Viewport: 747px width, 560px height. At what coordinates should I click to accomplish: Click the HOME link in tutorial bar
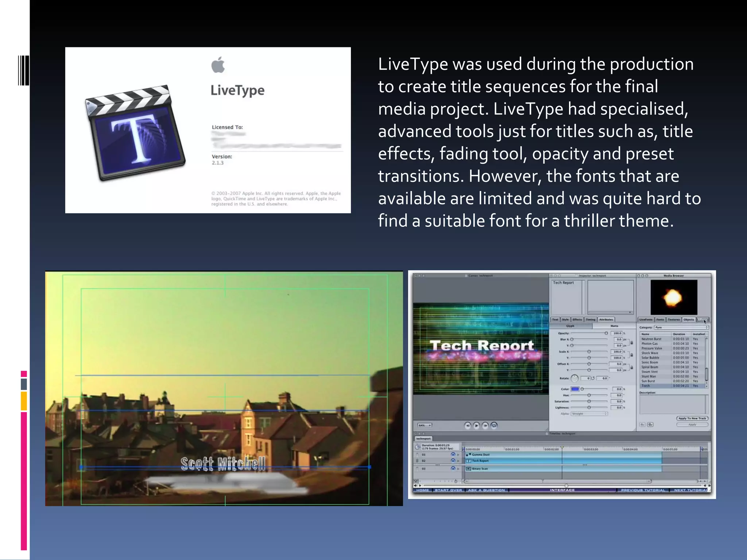pos(422,490)
